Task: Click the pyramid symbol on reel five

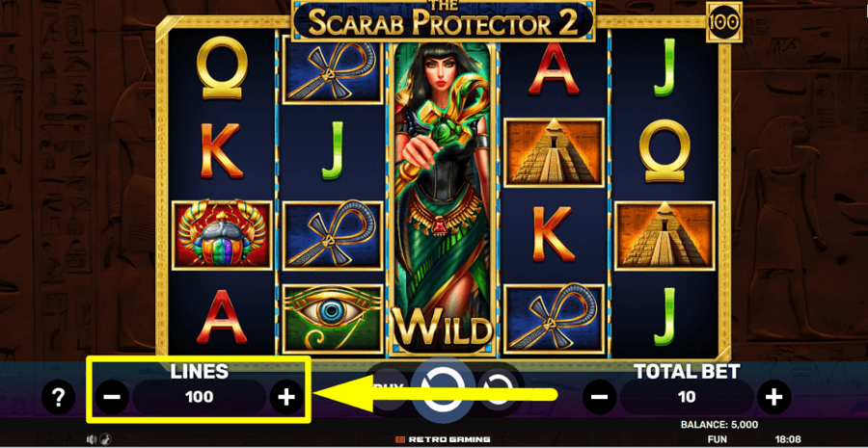Action: (665, 236)
